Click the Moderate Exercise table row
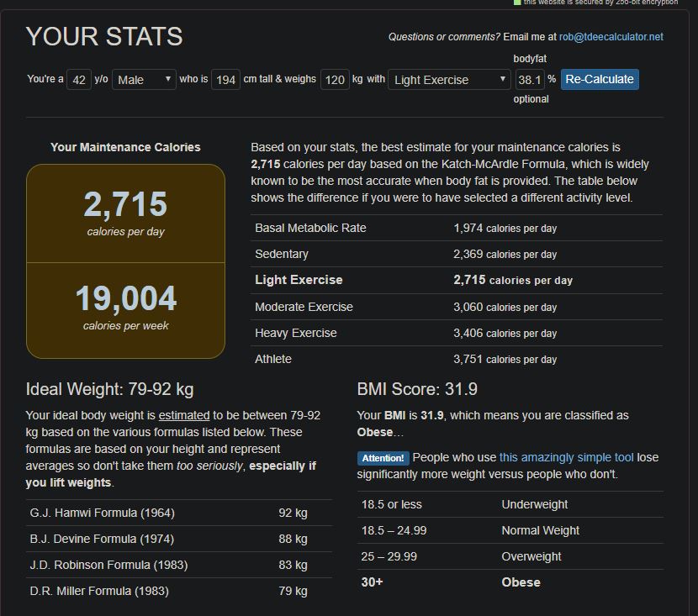Viewport: 698px width, 616px height. click(x=457, y=307)
